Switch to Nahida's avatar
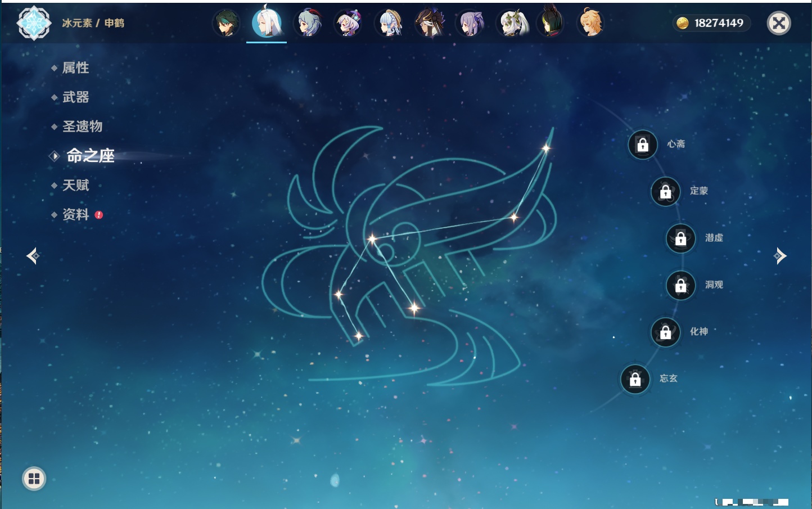This screenshot has height=509, width=812. click(x=511, y=23)
